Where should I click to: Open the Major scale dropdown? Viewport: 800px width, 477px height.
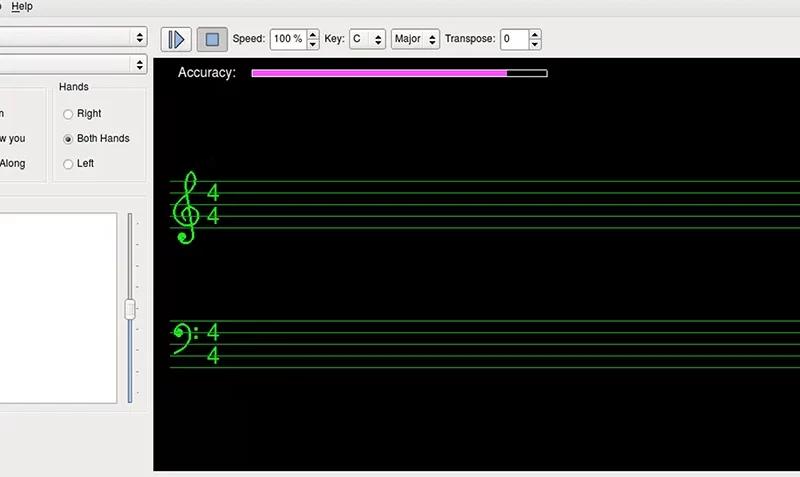click(x=415, y=39)
